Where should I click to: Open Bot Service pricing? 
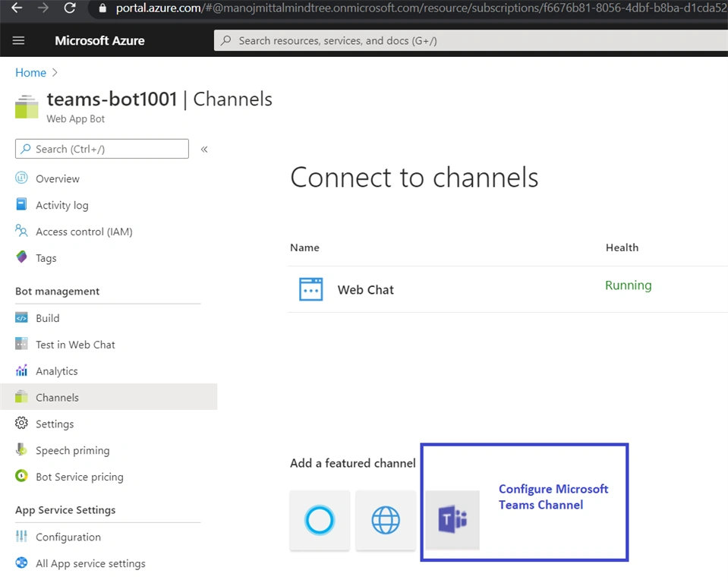(80, 477)
